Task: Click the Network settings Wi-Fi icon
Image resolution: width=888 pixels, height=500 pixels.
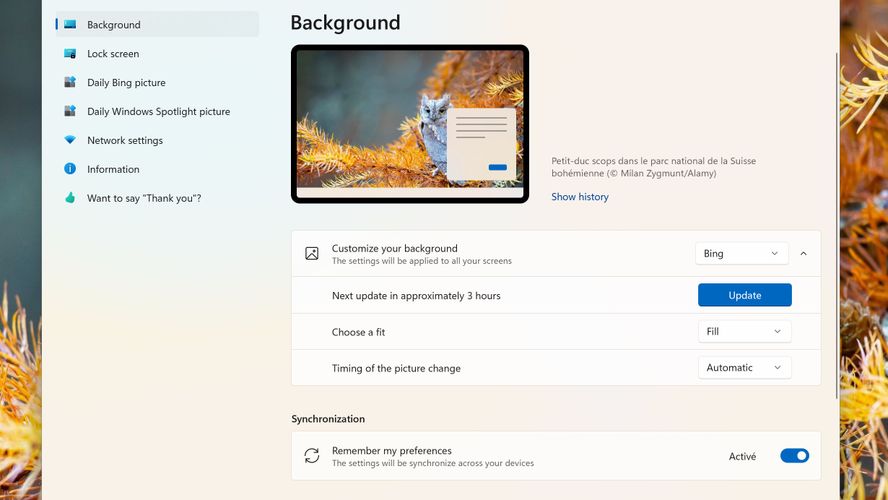Action: pyautogui.click(x=70, y=141)
